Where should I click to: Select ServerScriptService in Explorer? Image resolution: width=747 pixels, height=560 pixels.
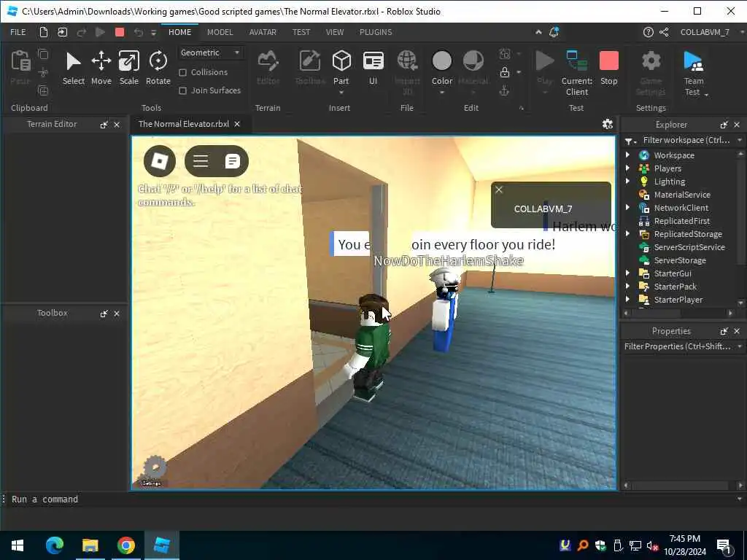point(689,246)
